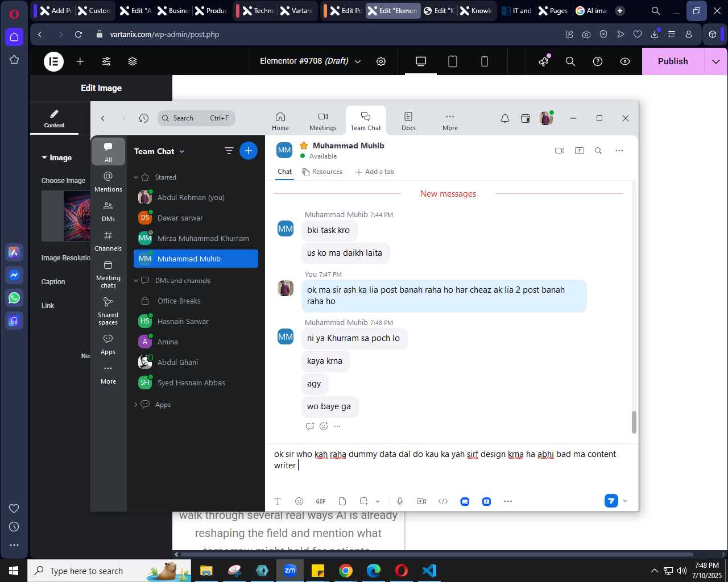This screenshot has height=582, width=728.
Task: Reply to the last message thread
Action: [x=310, y=426]
